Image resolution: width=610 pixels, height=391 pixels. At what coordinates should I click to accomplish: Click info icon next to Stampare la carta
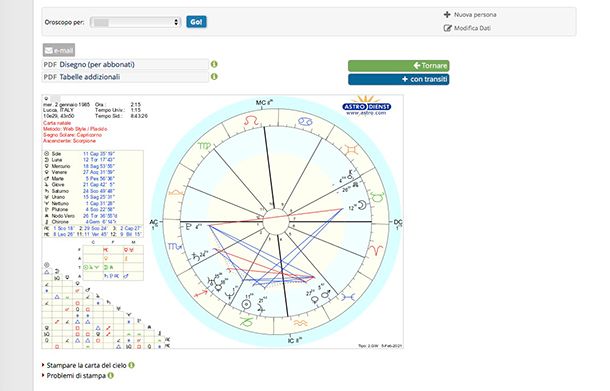[131, 365]
